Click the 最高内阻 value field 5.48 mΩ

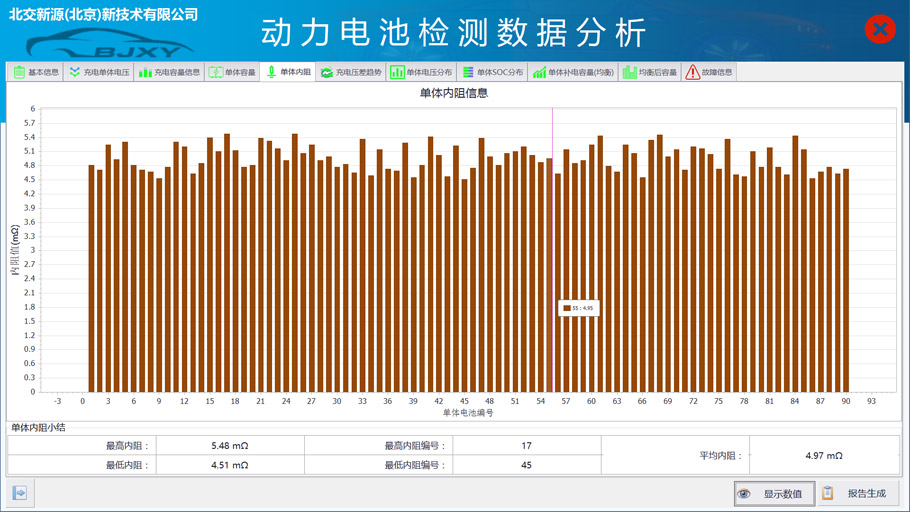coord(229,446)
